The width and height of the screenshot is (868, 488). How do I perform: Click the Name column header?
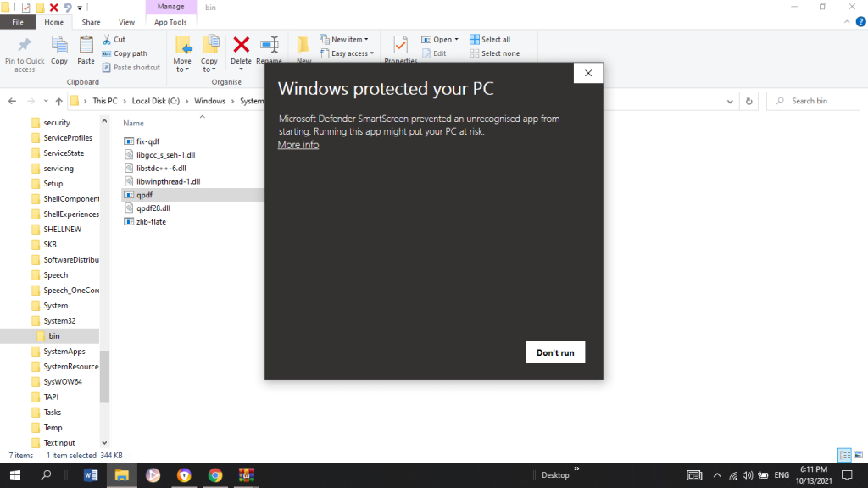[x=133, y=124]
